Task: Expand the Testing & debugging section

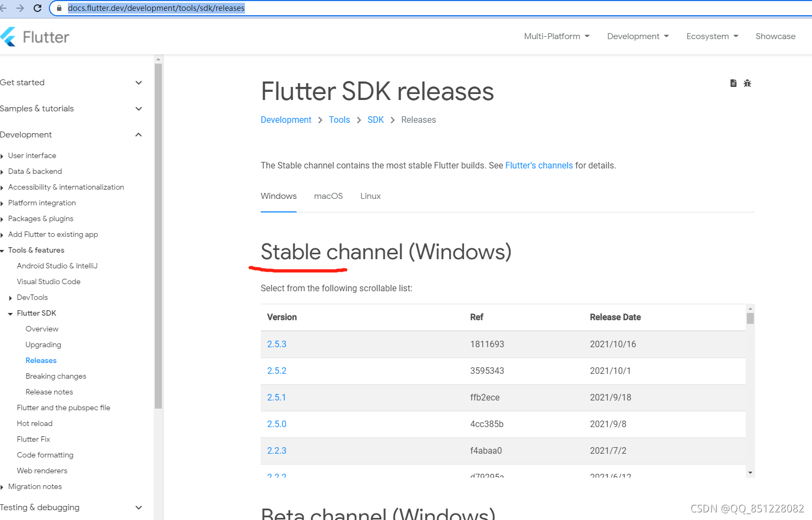Action: coord(71,508)
